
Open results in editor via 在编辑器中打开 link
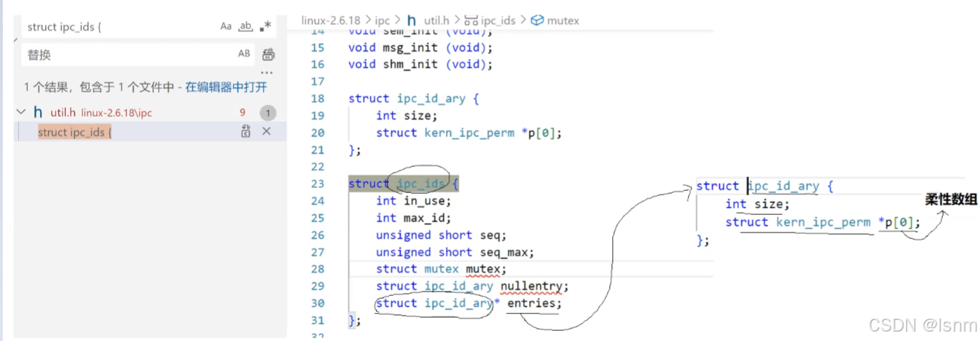tap(226, 87)
